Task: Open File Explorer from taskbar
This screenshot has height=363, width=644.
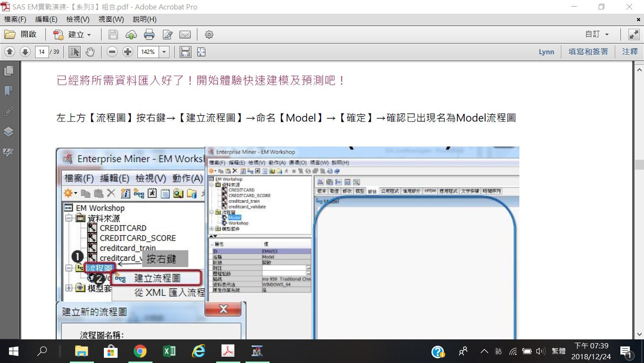Action: click(x=82, y=351)
